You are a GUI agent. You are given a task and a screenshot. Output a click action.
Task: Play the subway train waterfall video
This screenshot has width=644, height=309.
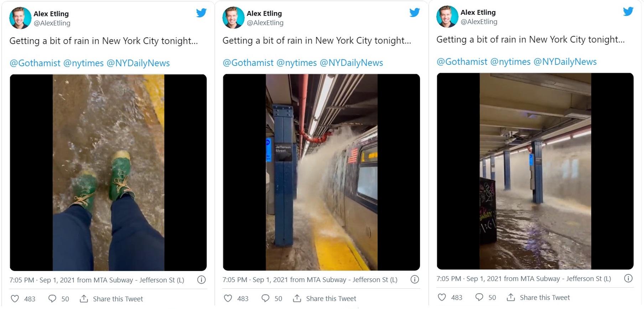(x=321, y=172)
